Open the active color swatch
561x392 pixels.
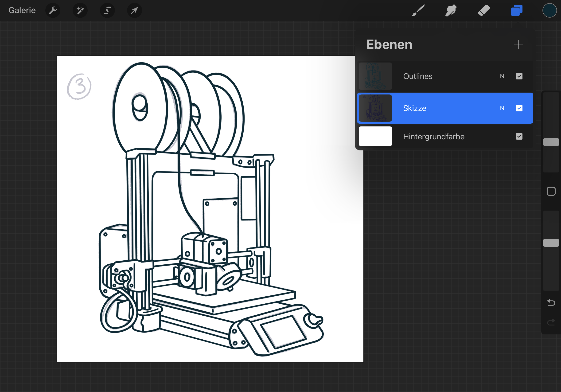(549, 11)
